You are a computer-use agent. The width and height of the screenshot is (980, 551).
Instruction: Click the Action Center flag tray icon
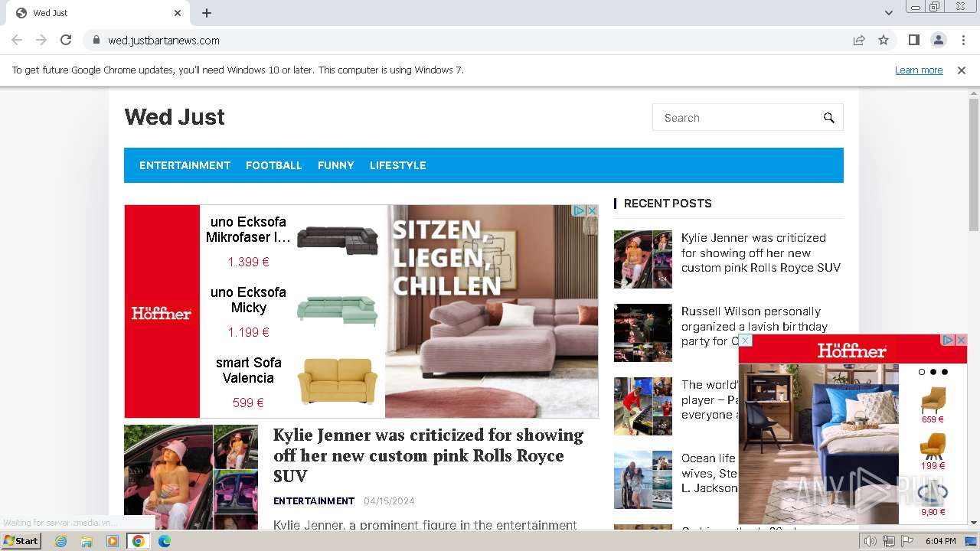pos(907,541)
